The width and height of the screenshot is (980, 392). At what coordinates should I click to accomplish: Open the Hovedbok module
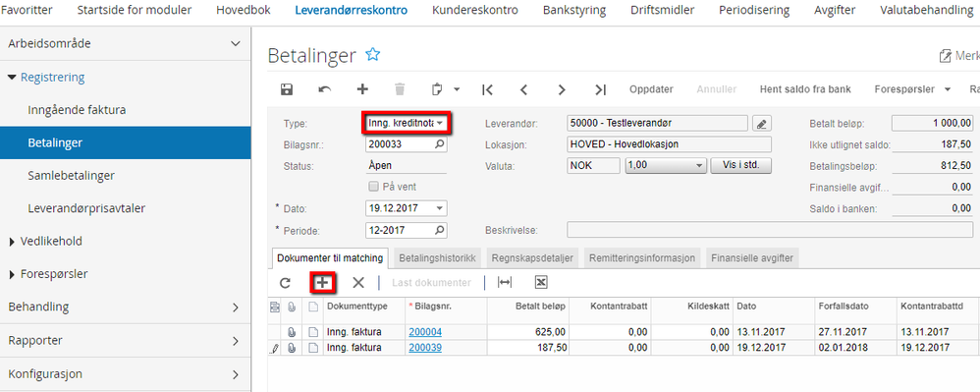(x=244, y=10)
